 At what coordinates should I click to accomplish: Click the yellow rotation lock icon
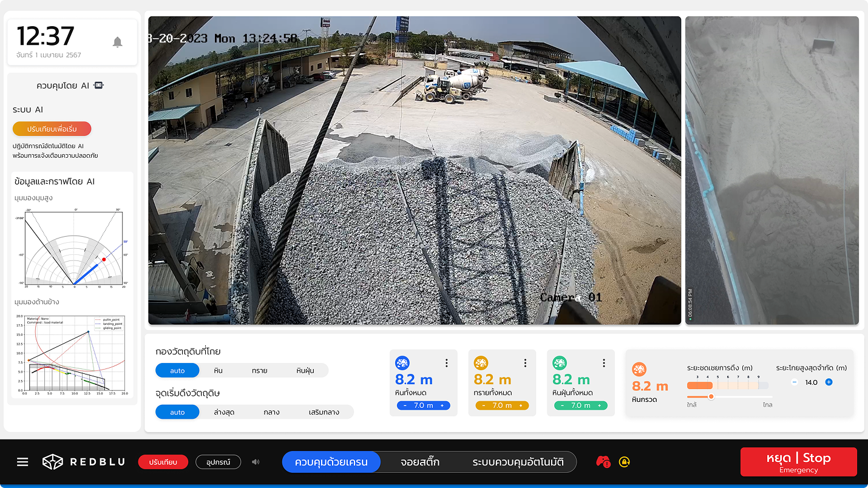624,462
